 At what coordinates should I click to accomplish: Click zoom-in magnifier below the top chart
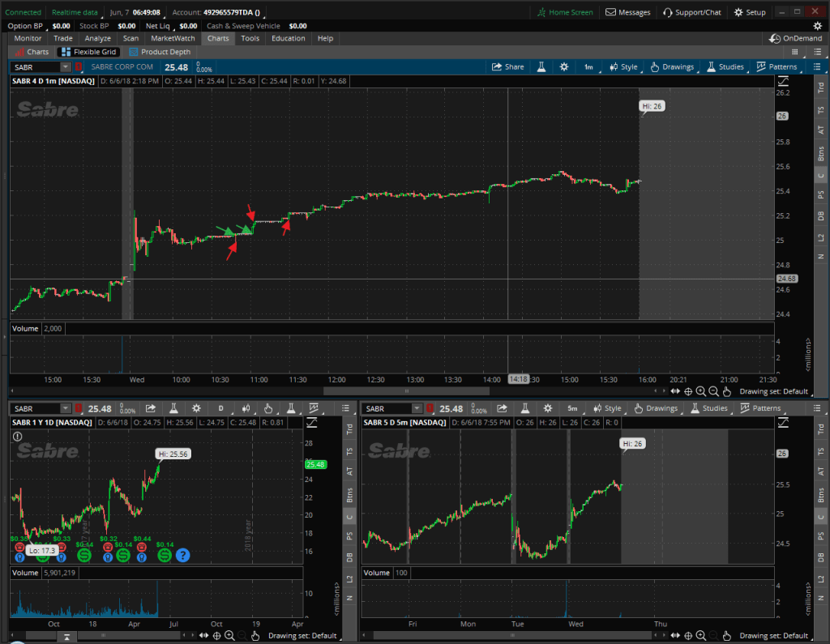pos(701,391)
